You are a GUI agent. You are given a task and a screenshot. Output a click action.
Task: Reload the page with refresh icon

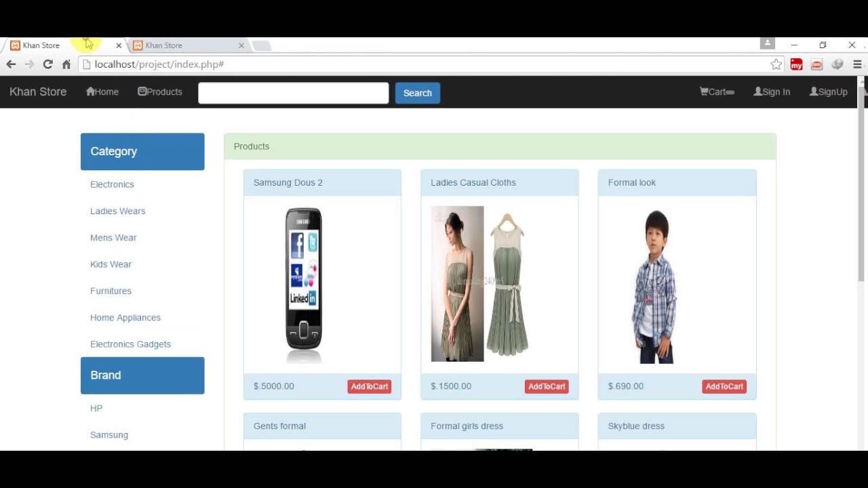pos(47,64)
